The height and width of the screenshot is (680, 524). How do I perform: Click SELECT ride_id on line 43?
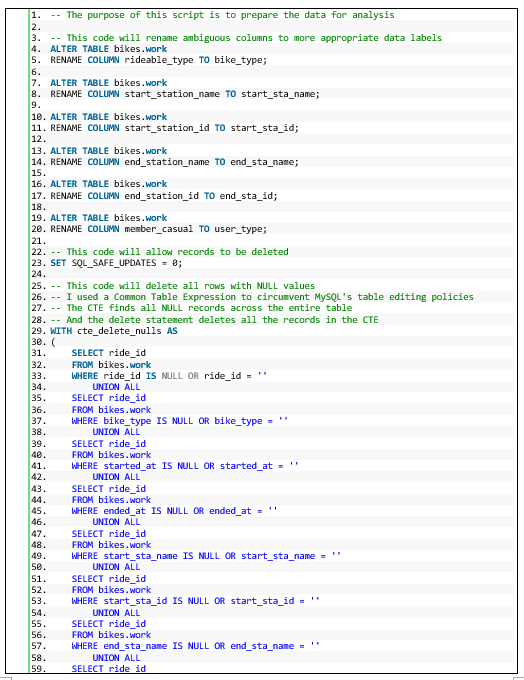pos(108,489)
